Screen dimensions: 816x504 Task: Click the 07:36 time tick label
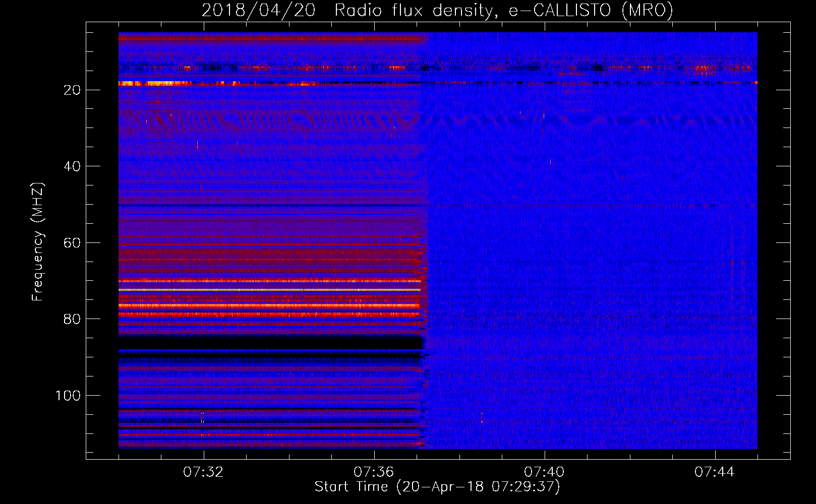(x=374, y=472)
